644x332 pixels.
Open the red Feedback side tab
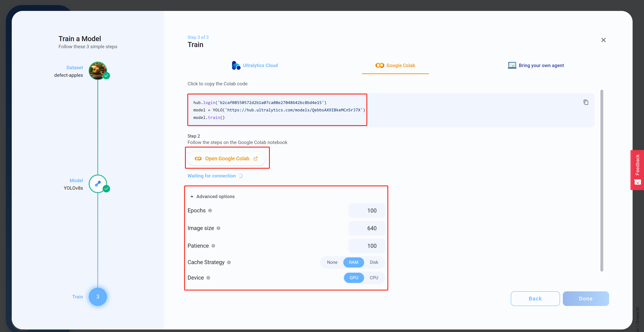click(x=637, y=170)
